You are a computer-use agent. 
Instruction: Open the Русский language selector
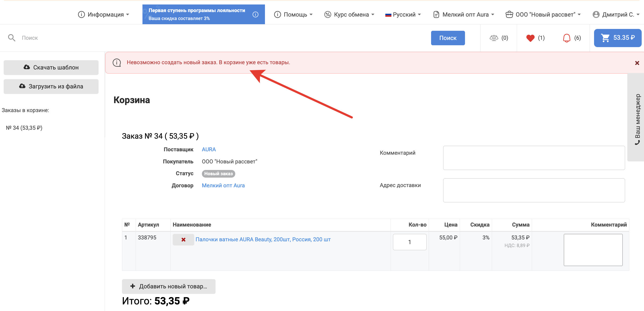pyautogui.click(x=403, y=14)
